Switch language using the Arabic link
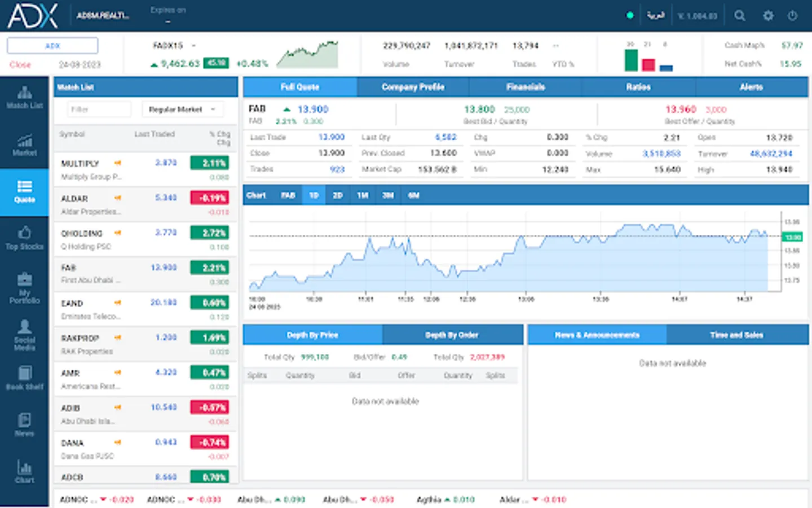The height and width of the screenshot is (508, 812). [x=655, y=15]
